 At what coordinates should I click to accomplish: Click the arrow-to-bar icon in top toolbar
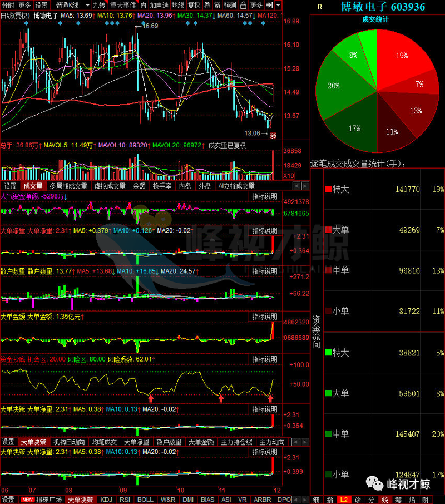(270, 5)
